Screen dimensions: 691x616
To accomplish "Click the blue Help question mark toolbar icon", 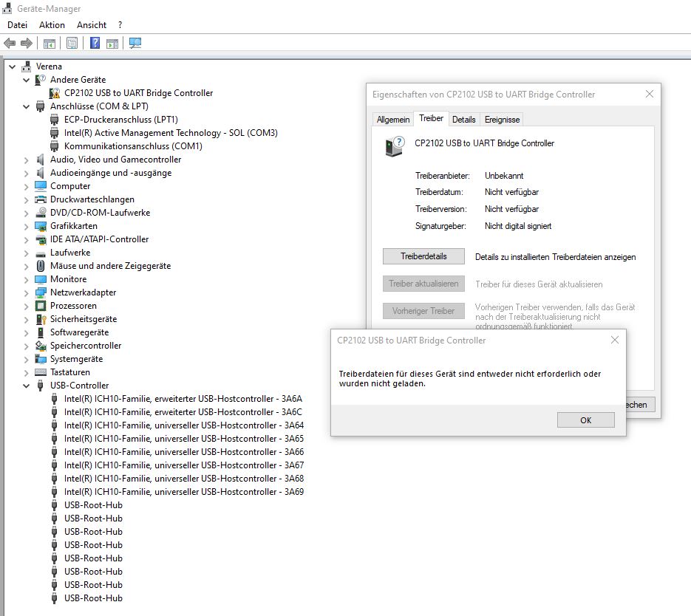I will (95, 43).
